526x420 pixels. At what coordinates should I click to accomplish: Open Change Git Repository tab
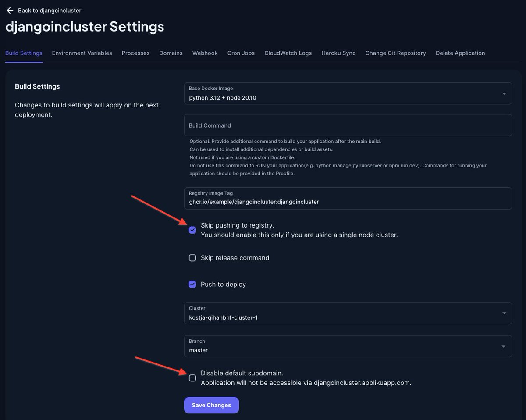396,53
